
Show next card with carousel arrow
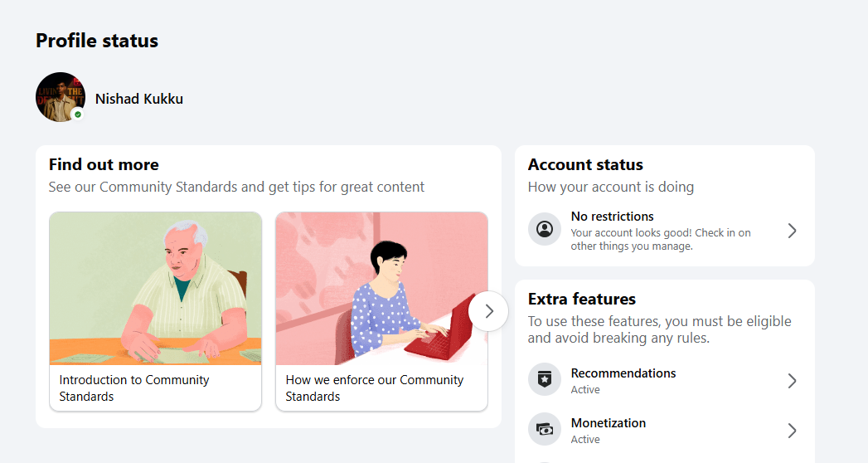pyautogui.click(x=488, y=311)
